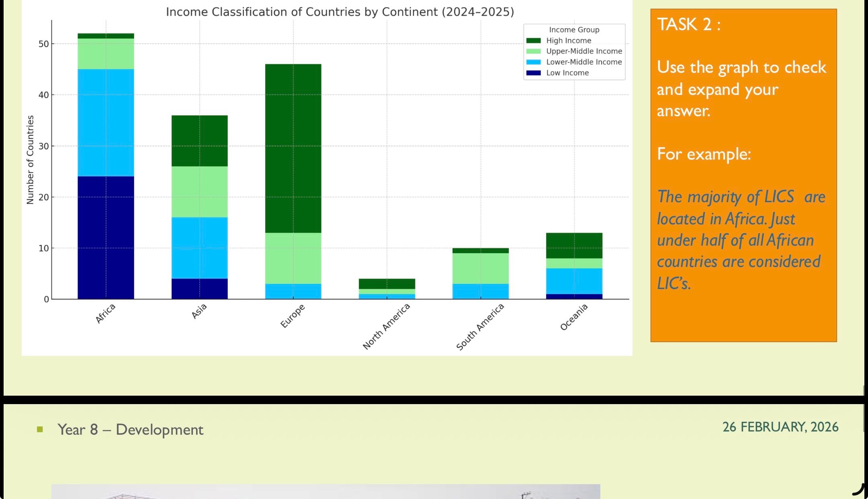The image size is (868, 499).
Task: Click the High Income legend swatch
Action: (533, 41)
